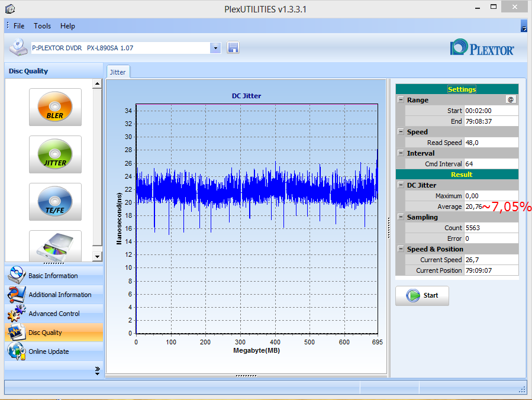Click the Additional Information icon

click(16, 294)
